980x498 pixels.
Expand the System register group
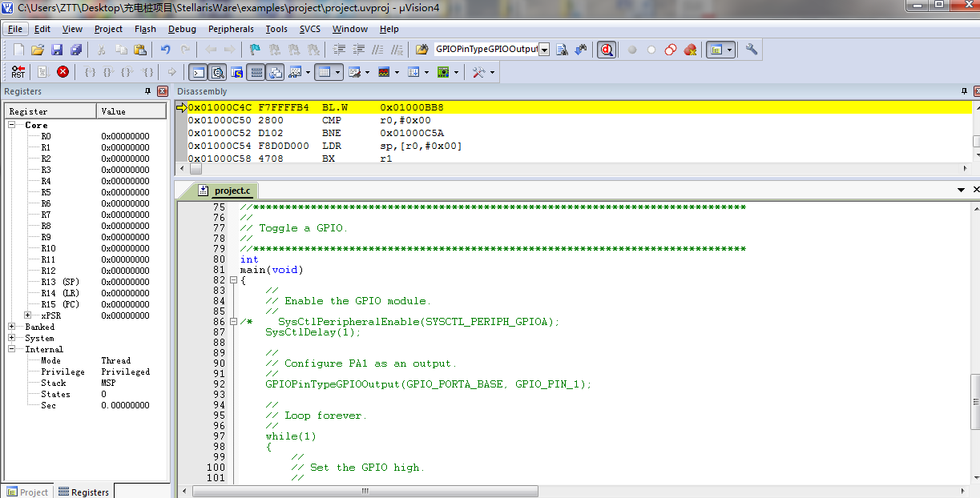tap(12, 338)
